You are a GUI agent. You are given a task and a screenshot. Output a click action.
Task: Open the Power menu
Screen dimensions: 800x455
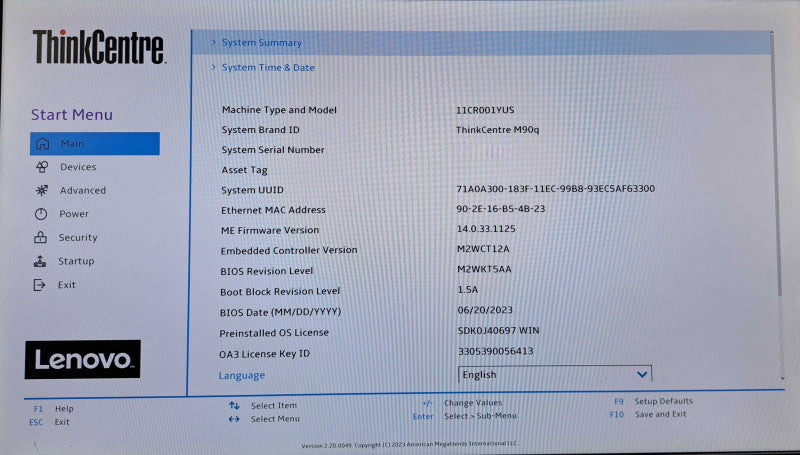pos(74,214)
